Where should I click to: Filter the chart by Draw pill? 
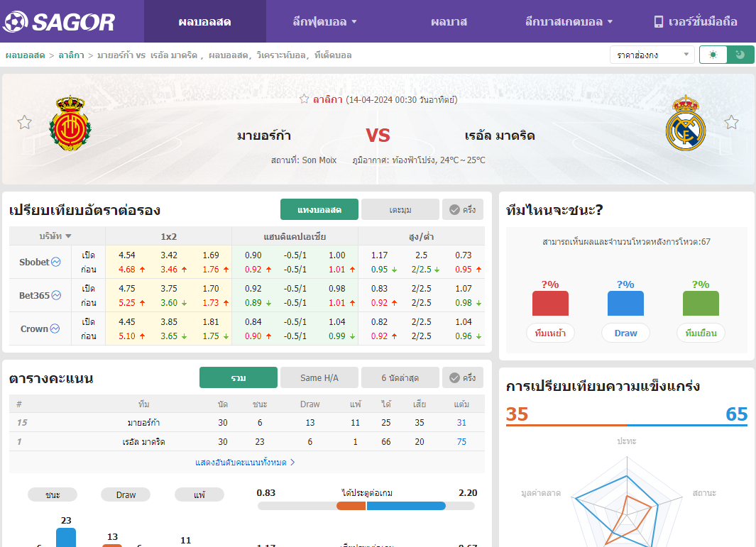[126, 494]
